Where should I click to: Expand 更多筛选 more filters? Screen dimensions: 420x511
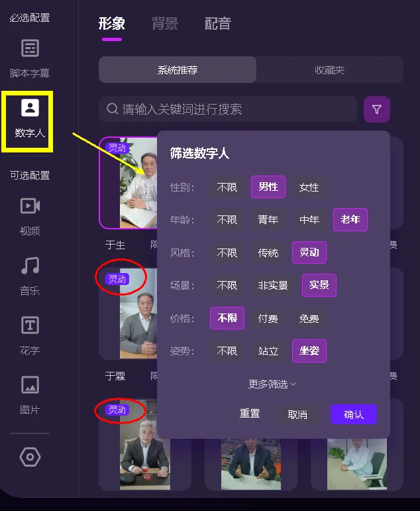(x=272, y=384)
